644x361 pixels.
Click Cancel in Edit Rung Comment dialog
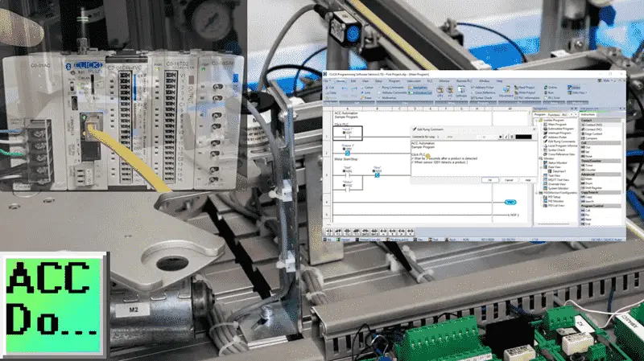[509, 180]
